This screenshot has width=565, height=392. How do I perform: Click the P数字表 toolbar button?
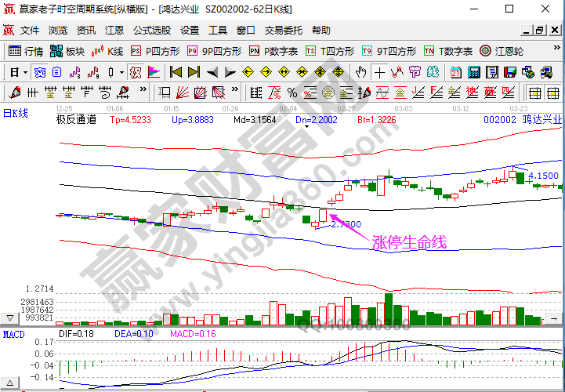tap(273, 51)
